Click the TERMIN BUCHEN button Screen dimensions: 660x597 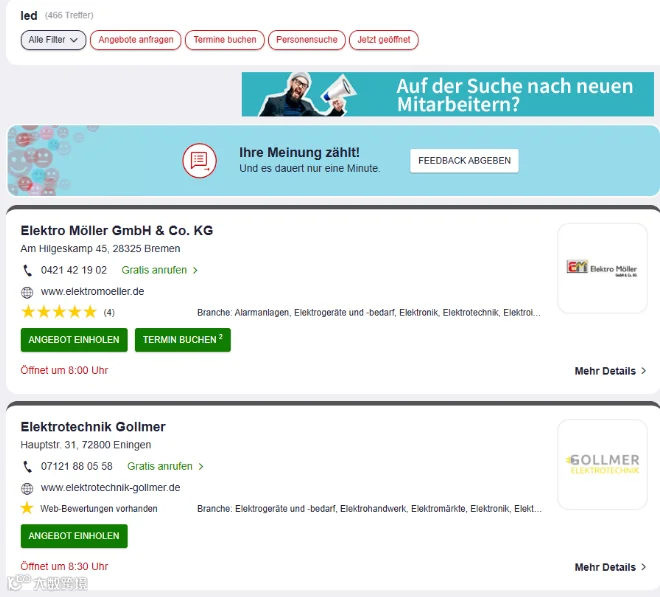[183, 340]
